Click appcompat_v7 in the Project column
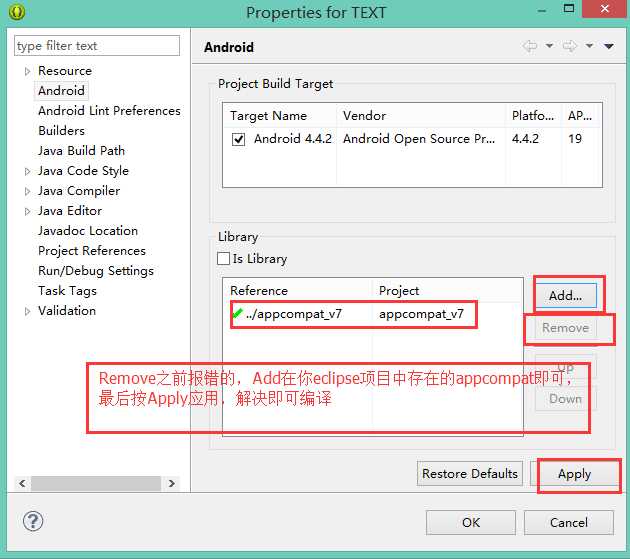Image resolution: width=630 pixels, height=559 pixels. 421,313
